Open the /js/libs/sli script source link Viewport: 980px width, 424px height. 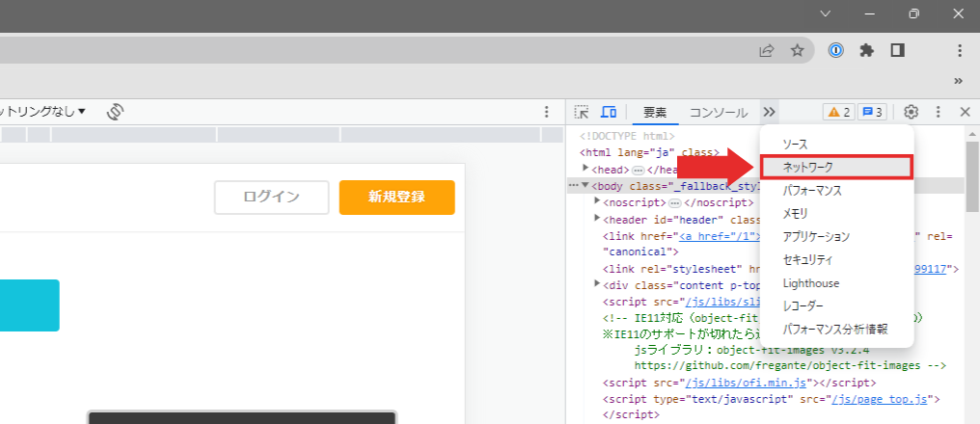pyautogui.click(x=723, y=302)
